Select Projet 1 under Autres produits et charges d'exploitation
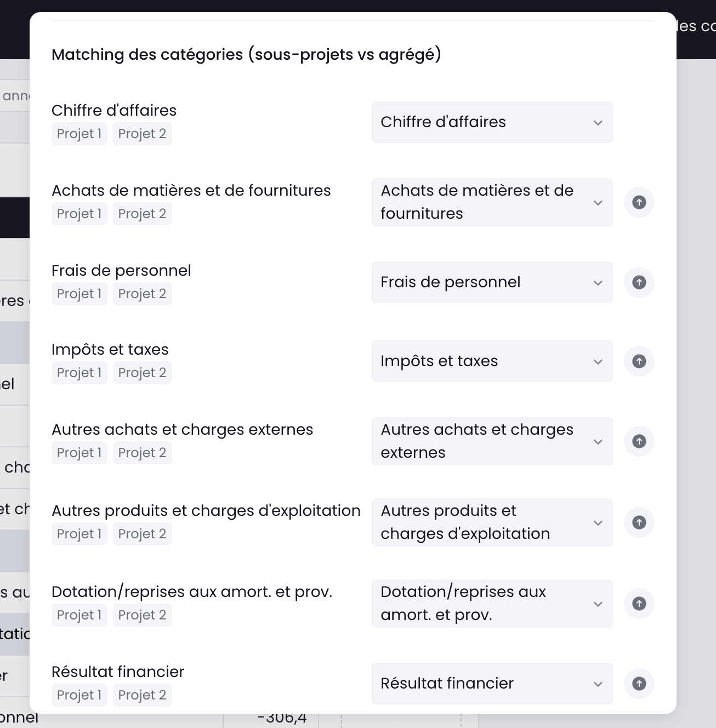This screenshot has height=728, width=716. [x=79, y=534]
